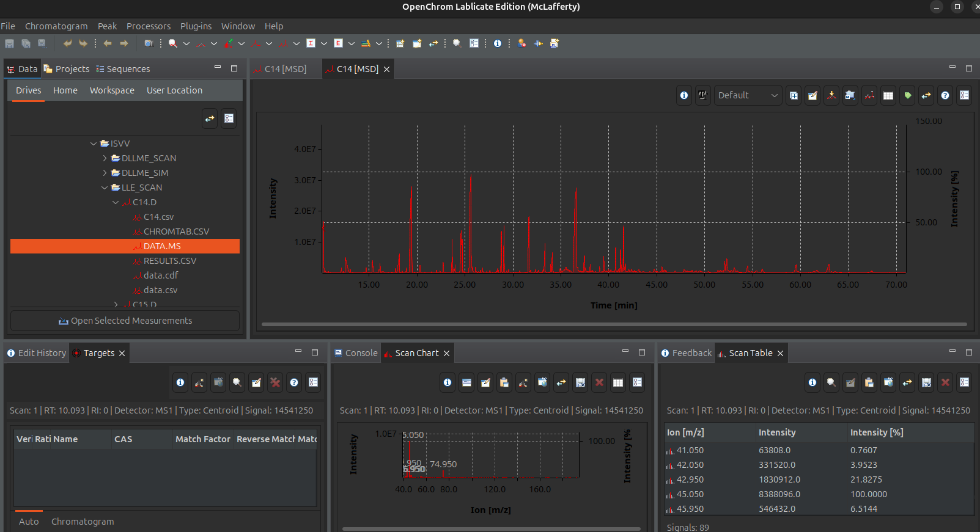The width and height of the screenshot is (980, 532).
Task: Click the camera snapshot icon in main toolbar
Action: 149,43
